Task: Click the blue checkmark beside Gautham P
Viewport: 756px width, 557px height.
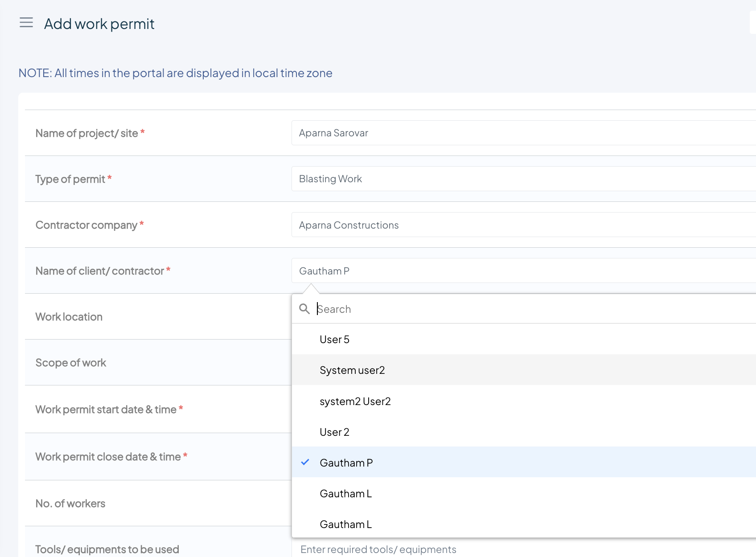Action: tap(305, 462)
